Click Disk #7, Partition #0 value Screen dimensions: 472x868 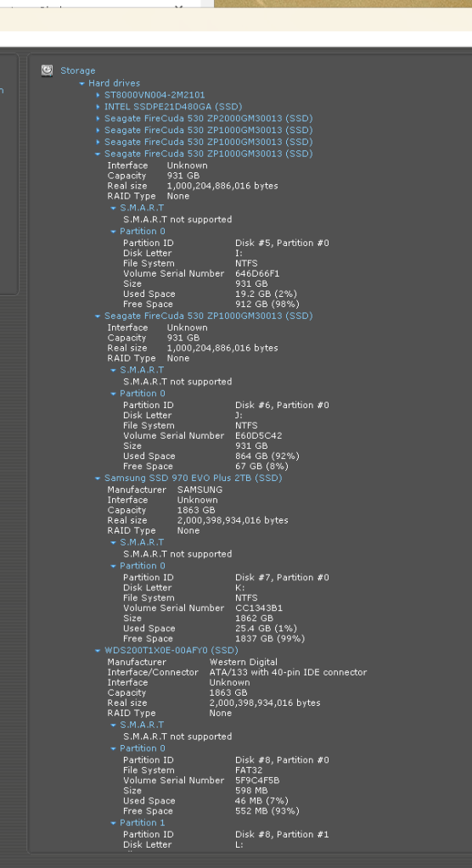click(x=282, y=577)
